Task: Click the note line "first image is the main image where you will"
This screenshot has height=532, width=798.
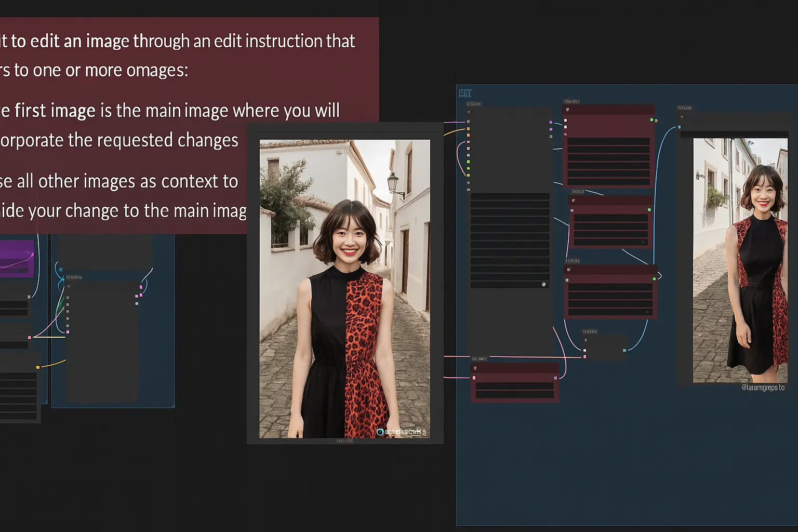Action: click(x=177, y=111)
